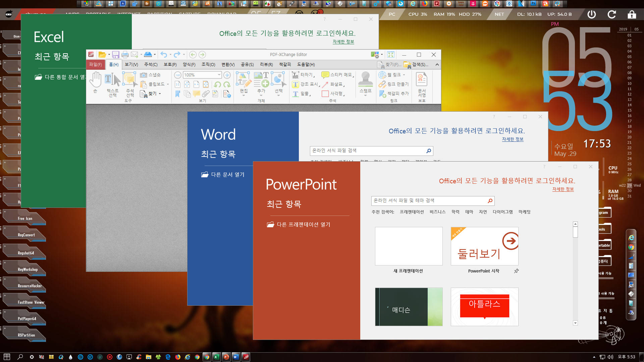Select the comment selection tool
The width and height of the screenshot is (644, 362).
[130, 84]
